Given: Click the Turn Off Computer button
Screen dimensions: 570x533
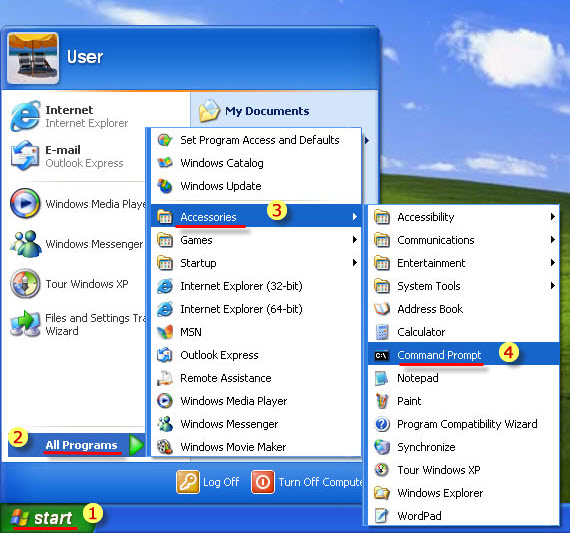Looking at the screenshot, I should [x=307, y=482].
